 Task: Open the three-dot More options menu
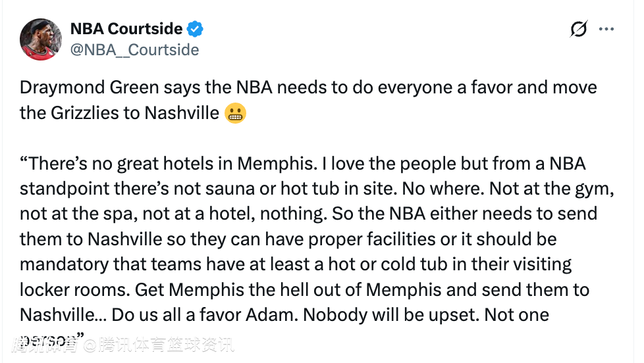click(x=606, y=30)
